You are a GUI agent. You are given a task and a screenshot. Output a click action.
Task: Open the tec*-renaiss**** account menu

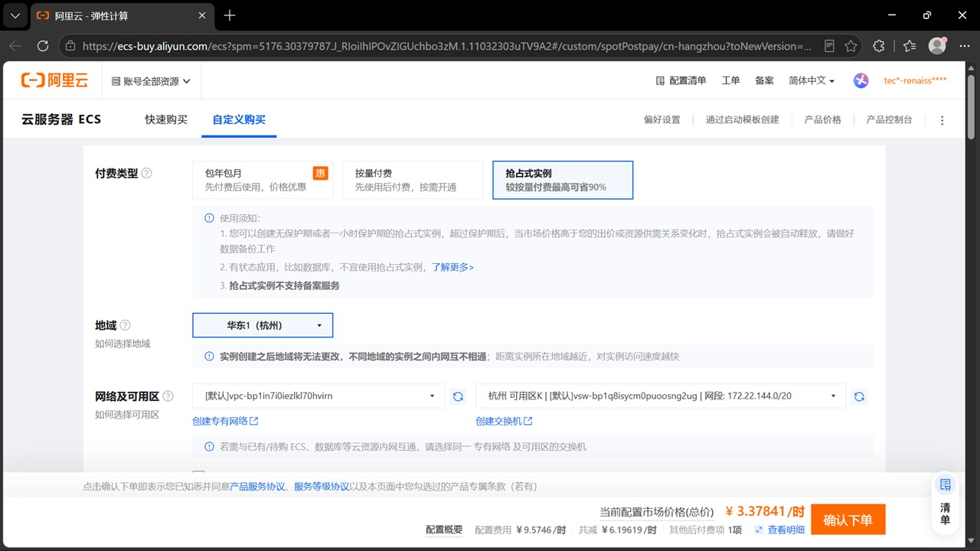click(x=915, y=80)
